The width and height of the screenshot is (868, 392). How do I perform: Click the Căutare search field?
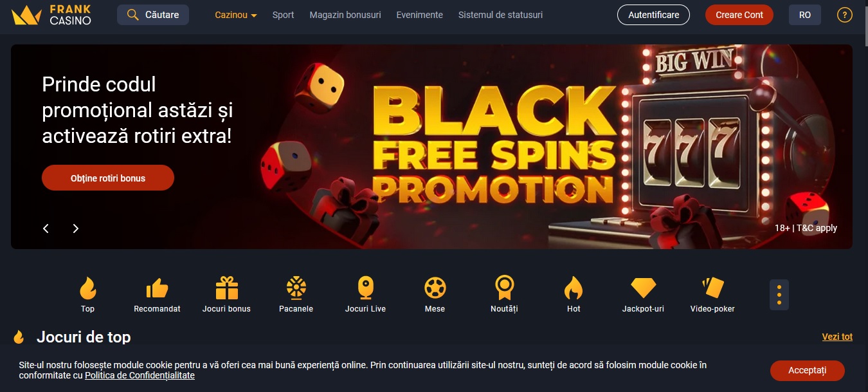[x=153, y=15]
